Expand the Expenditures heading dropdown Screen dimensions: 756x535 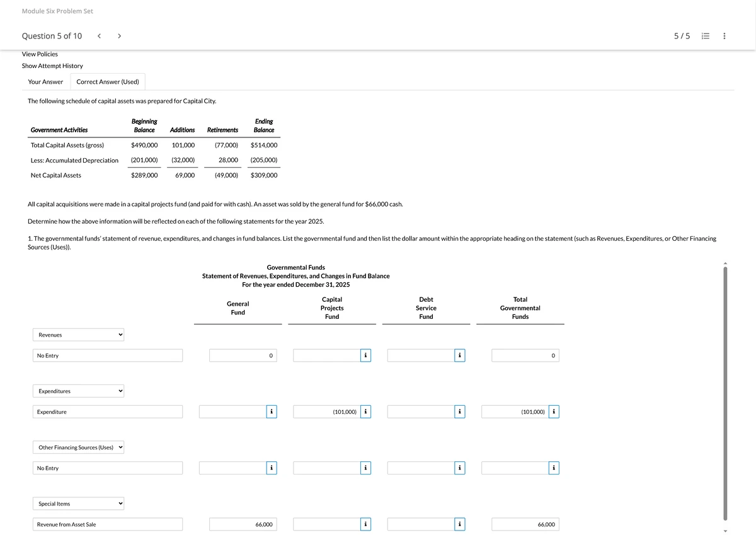[x=78, y=391]
